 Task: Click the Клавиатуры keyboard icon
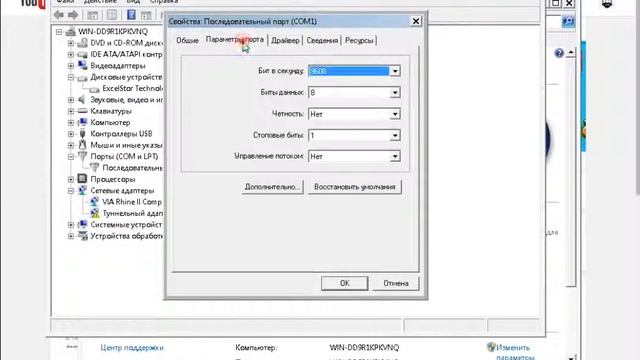82,111
